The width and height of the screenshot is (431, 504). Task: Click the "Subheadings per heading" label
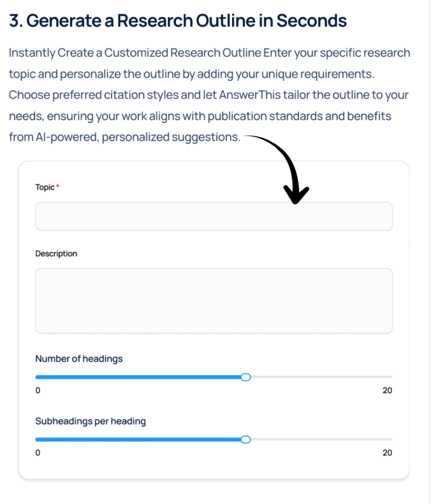coord(90,421)
